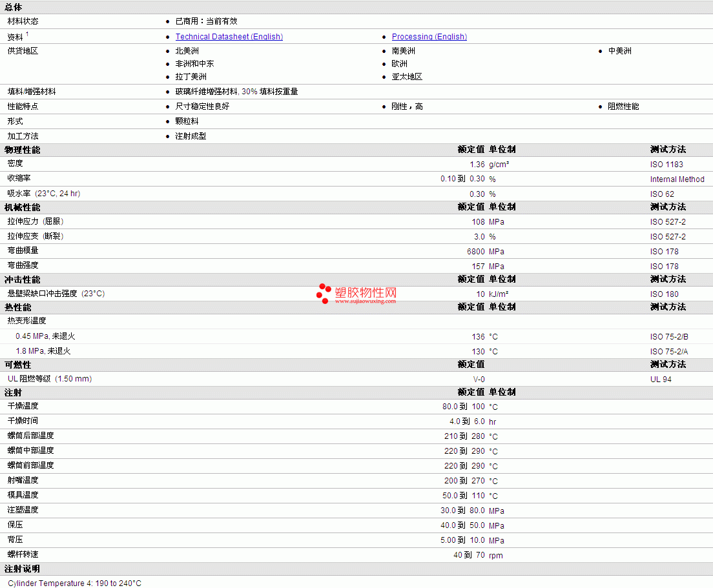The width and height of the screenshot is (713, 588).
Task: Select the 热性能 section header
Action: tap(17, 308)
